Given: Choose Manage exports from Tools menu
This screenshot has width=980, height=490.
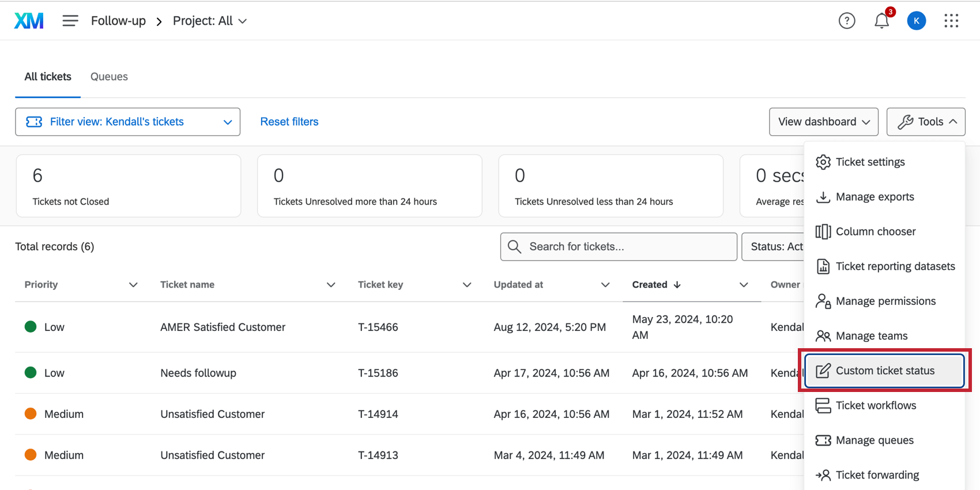Looking at the screenshot, I should pyautogui.click(x=875, y=197).
